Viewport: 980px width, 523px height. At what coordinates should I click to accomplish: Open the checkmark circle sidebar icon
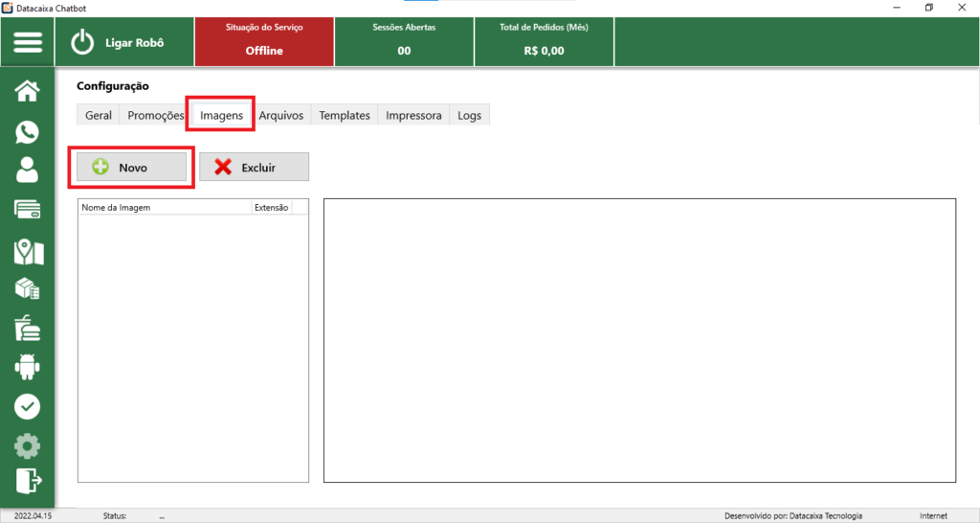click(x=28, y=406)
